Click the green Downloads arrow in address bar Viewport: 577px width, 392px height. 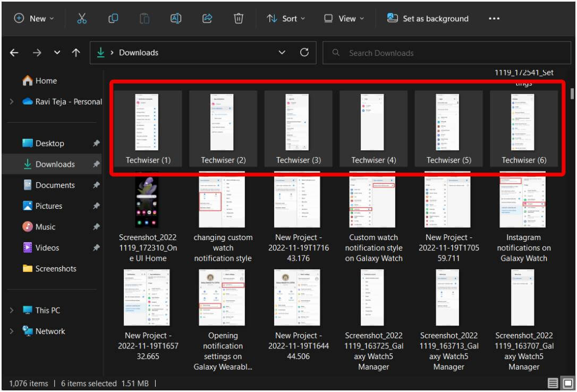point(100,53)
